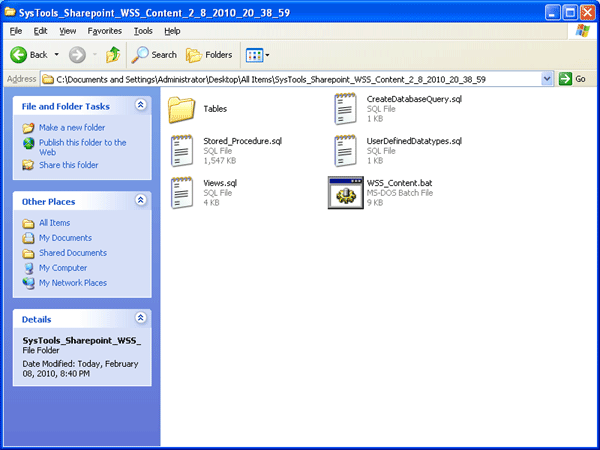Click the Share this folder link
The height and width of the screenshot is (450, 600).
pyautogui.click(x=68, y=165)
